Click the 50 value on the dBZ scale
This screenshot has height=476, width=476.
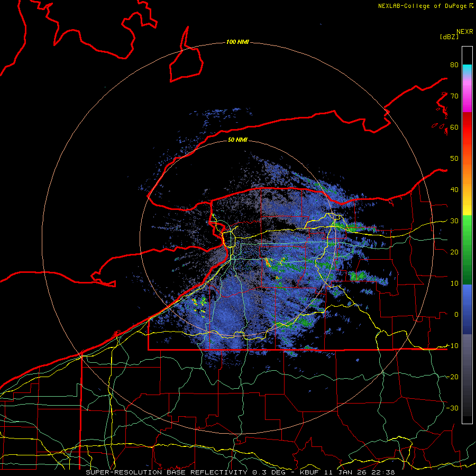454,159
